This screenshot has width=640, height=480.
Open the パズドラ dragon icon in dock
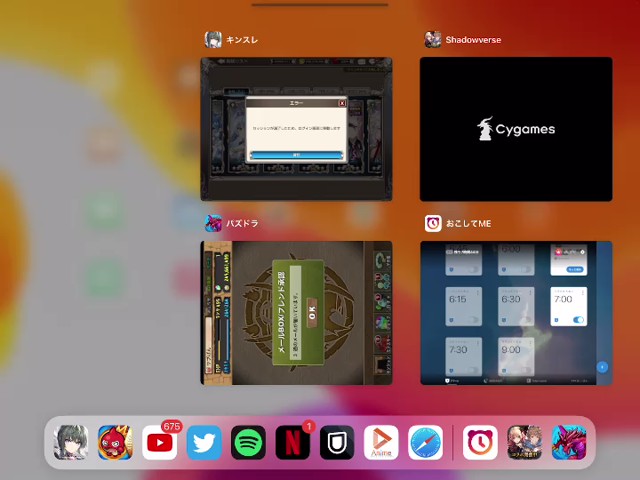[x=569, y=442]
